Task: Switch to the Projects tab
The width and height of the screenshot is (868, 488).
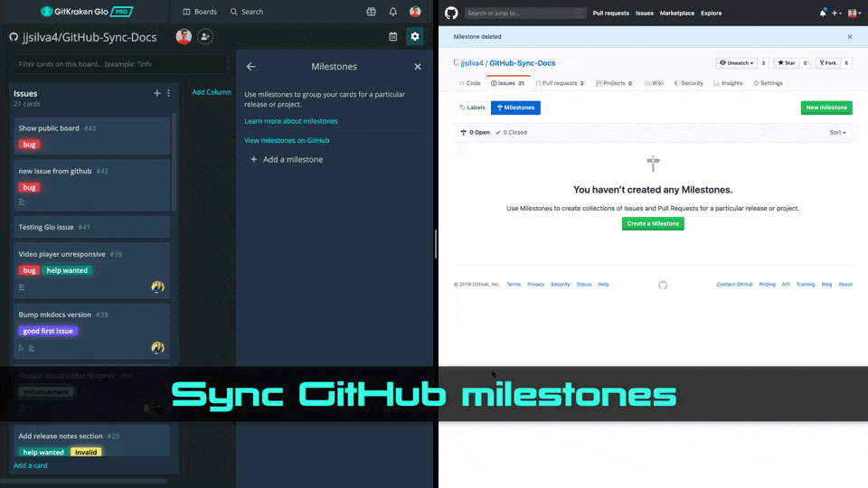Action: 614,83
